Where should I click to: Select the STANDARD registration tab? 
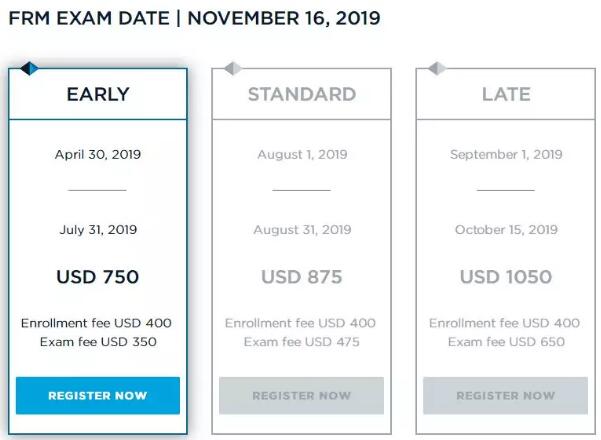coord(302,95)
